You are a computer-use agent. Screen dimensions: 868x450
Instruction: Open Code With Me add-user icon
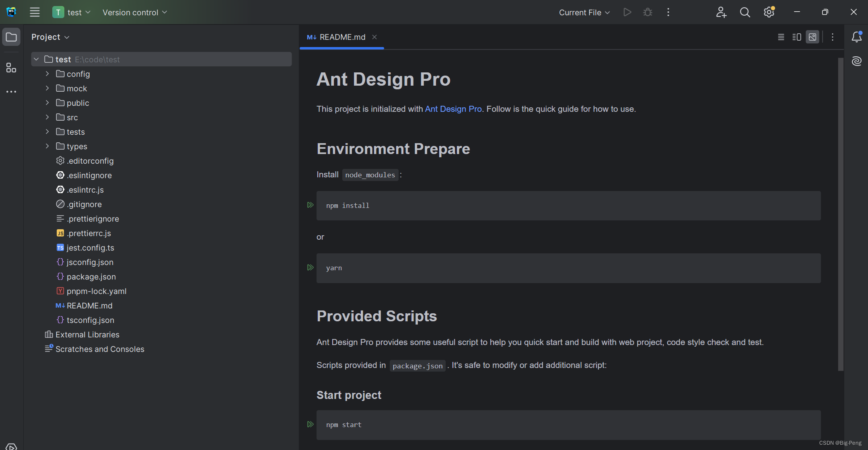tap(721, 12)
